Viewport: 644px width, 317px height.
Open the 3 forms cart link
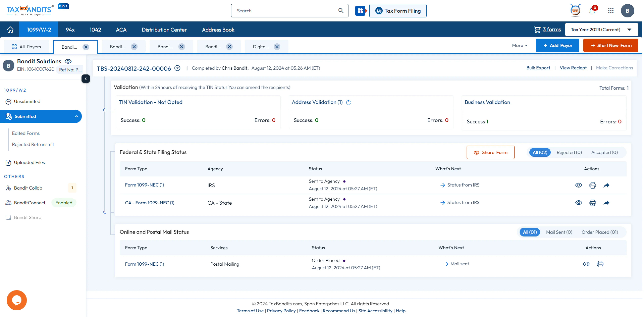[x=552, y=30]
